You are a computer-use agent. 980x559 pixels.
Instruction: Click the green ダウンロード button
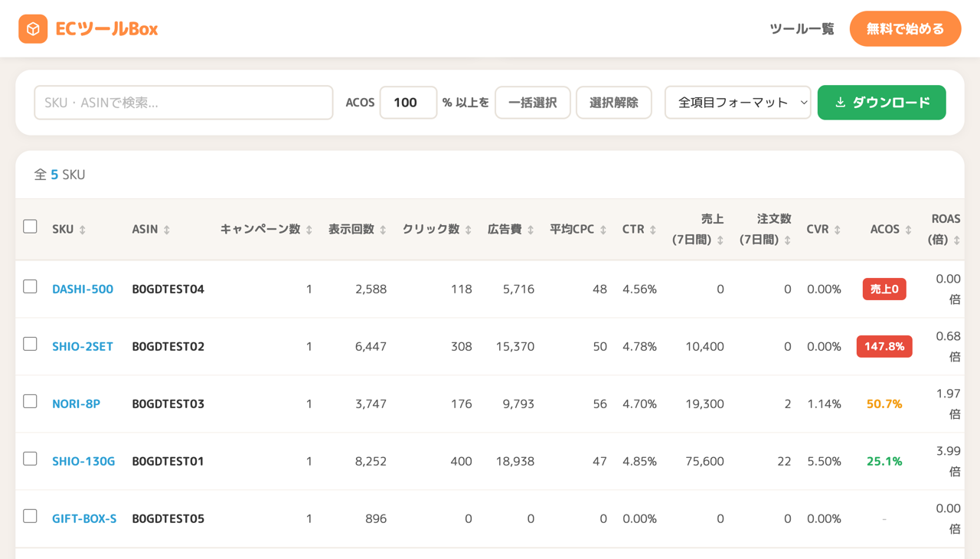click(x=882, y=103)
